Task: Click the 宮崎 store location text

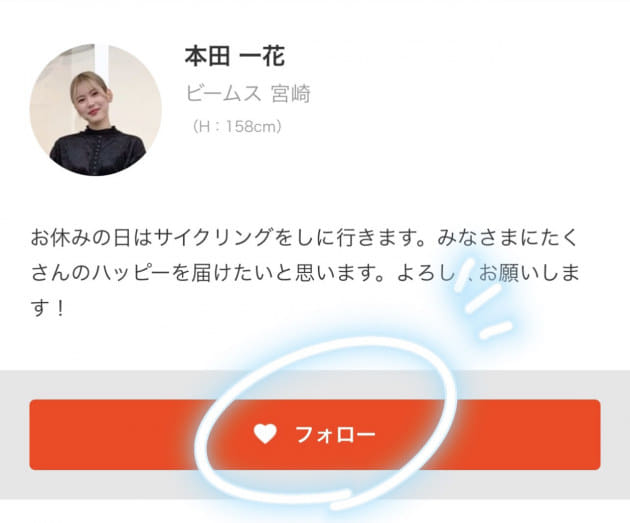Action: point(291,94)
